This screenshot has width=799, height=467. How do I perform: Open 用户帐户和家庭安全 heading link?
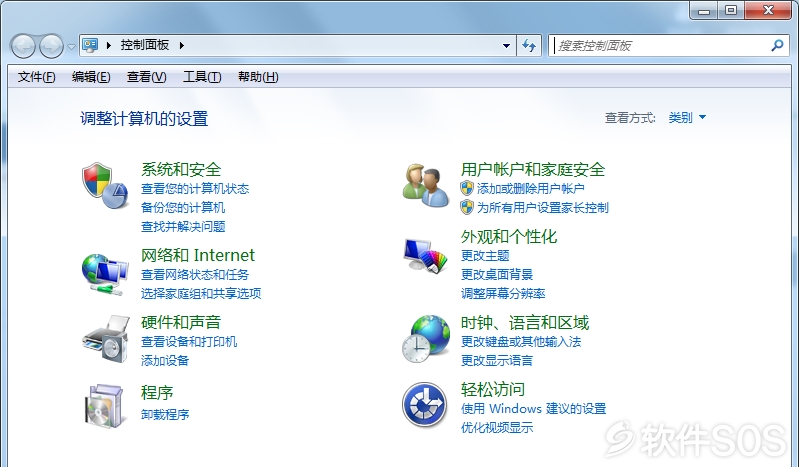click(532, 169)
